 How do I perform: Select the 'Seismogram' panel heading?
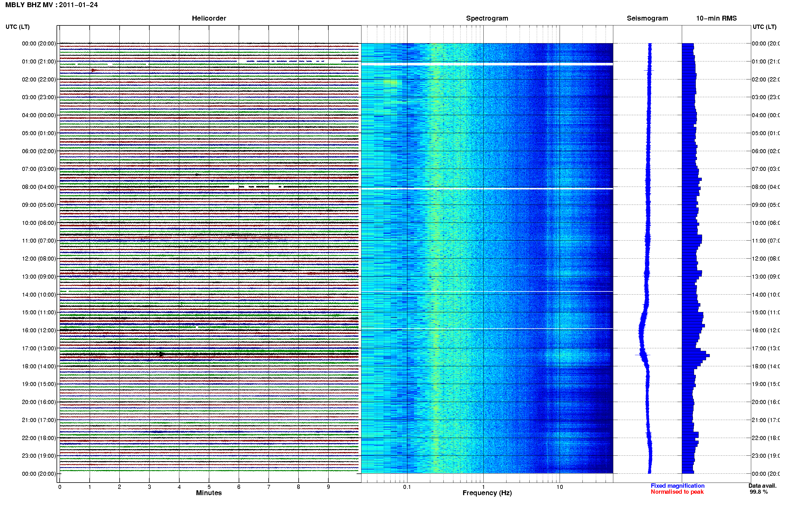647,19
